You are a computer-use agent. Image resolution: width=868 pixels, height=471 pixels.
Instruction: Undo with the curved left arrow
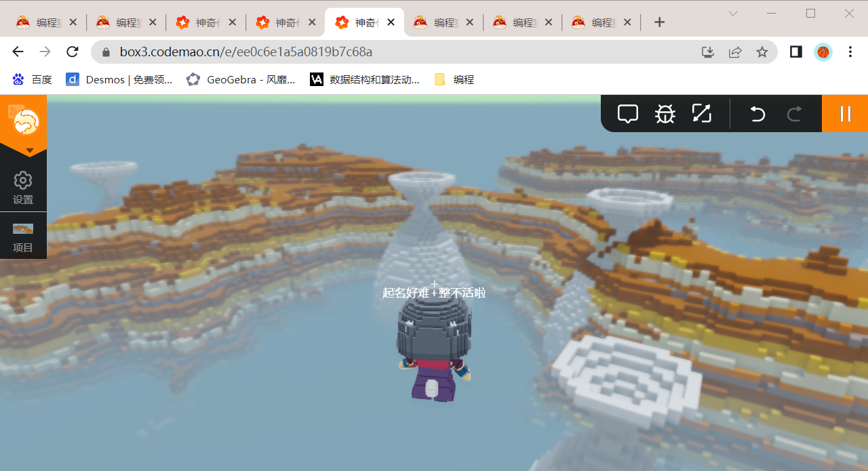757,114
